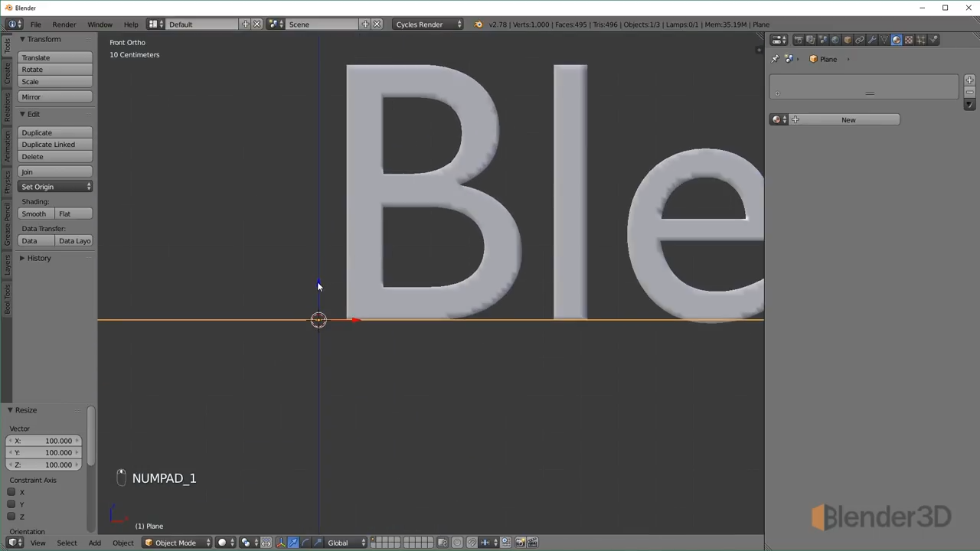
Task: Remove material slot with minus icon
Action: (x=969, y=92)
